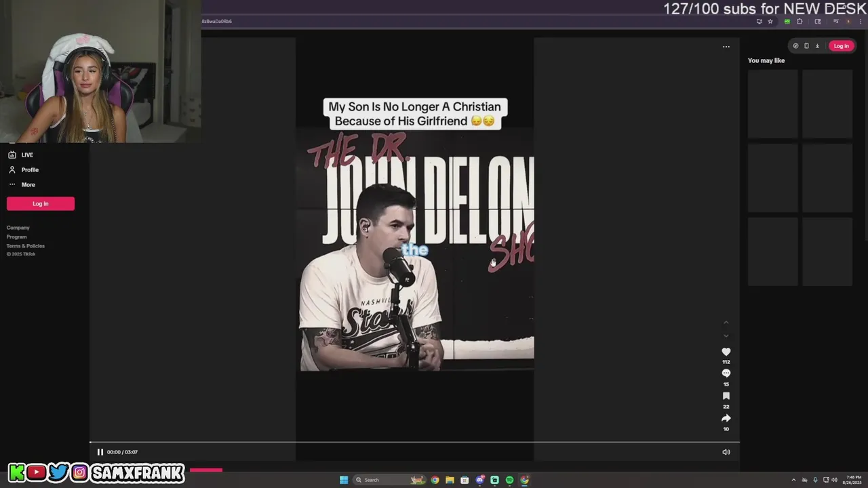Open the Chrome three-dot menu
Screen dimensions: 868x488
point(861,21)
